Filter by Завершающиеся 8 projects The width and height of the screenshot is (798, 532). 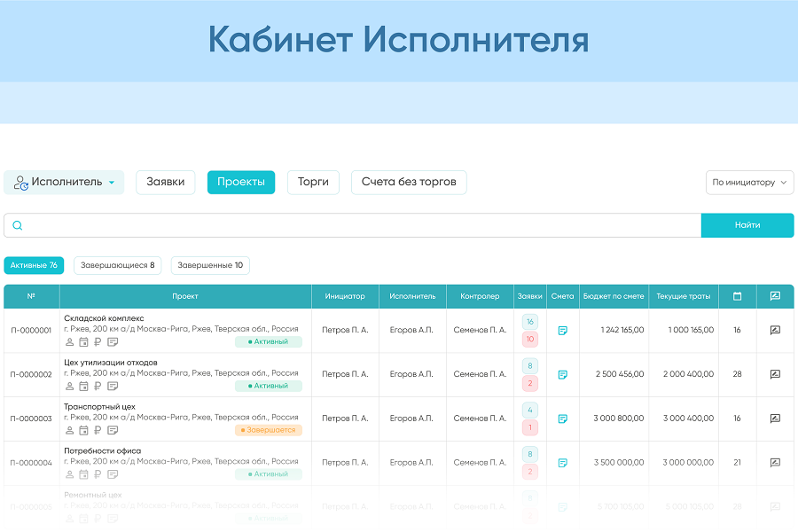(118, 265)
